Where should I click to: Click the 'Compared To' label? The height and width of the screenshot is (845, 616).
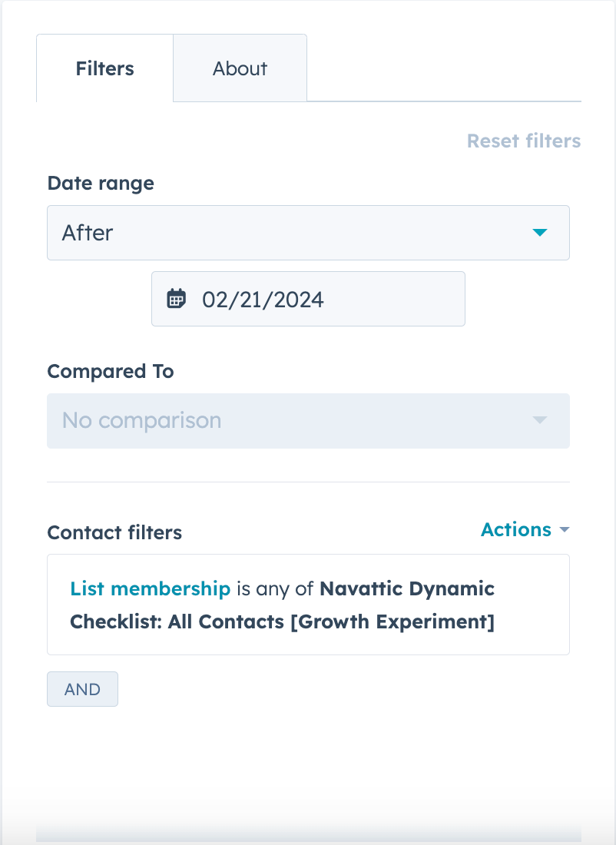tap(111, 372)
